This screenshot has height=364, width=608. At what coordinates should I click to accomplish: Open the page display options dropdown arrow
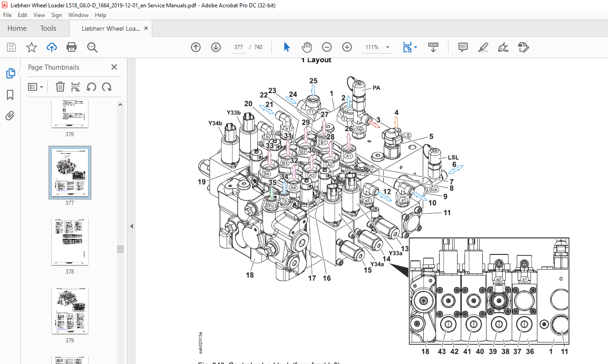[x=415, y=47]
